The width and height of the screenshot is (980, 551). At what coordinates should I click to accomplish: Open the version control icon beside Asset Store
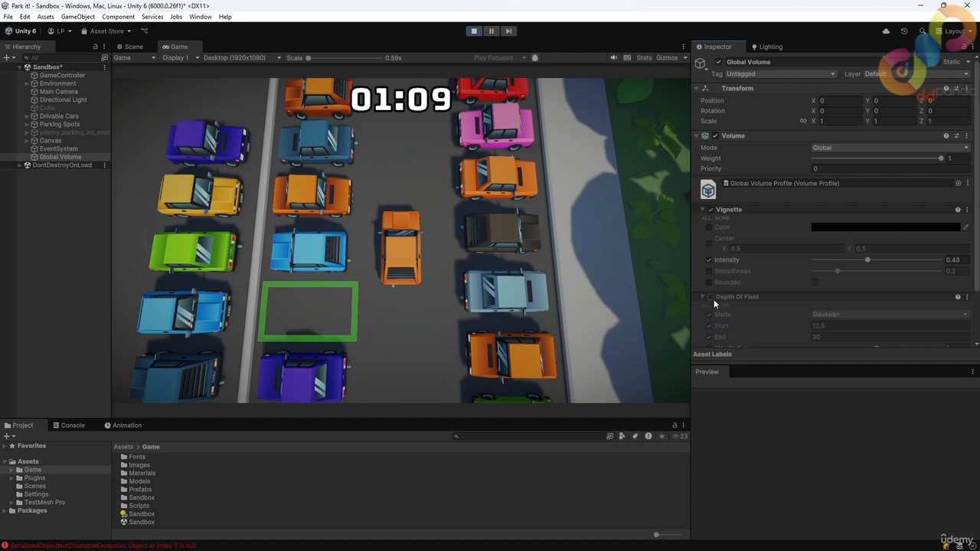coord(145,31)
